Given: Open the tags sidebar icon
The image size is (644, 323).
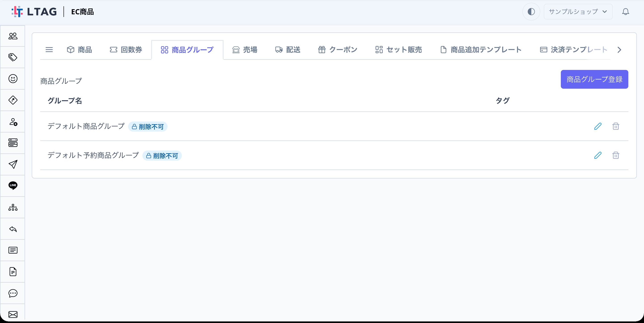Looking at the screenshot, I should [x=13, y=57].
